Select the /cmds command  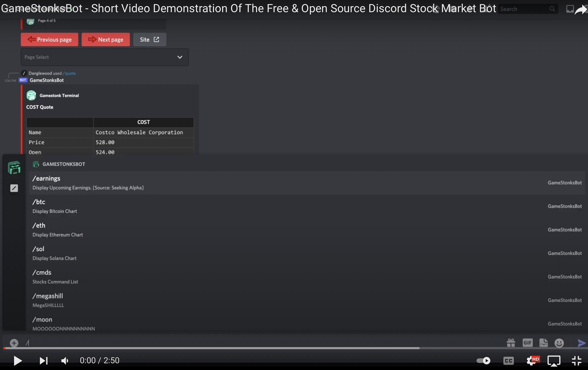tap(307, 277)
